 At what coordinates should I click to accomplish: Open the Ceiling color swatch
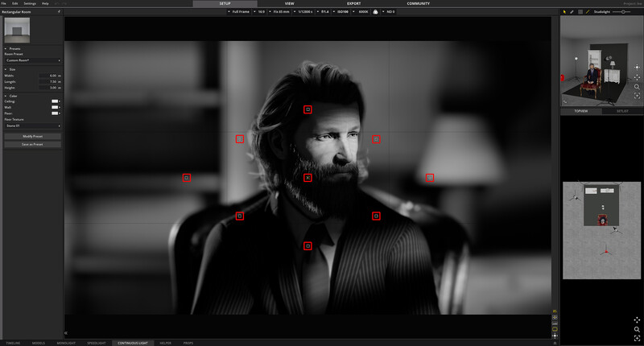55,101
